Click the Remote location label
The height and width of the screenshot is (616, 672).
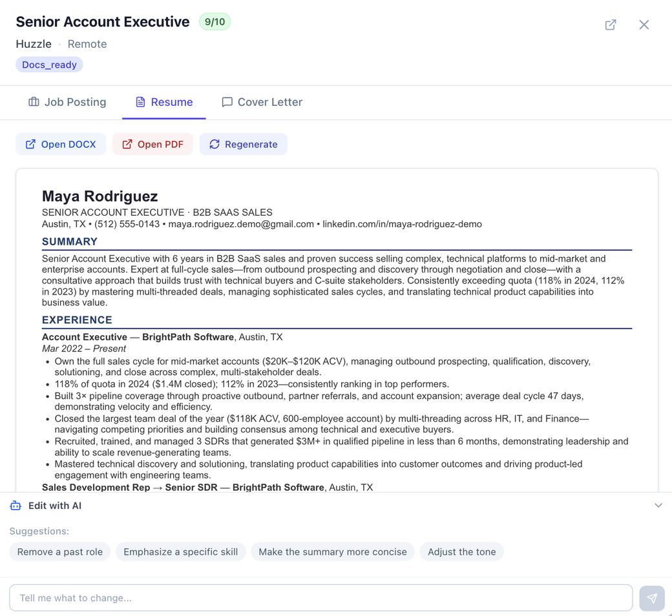[87, 44]
